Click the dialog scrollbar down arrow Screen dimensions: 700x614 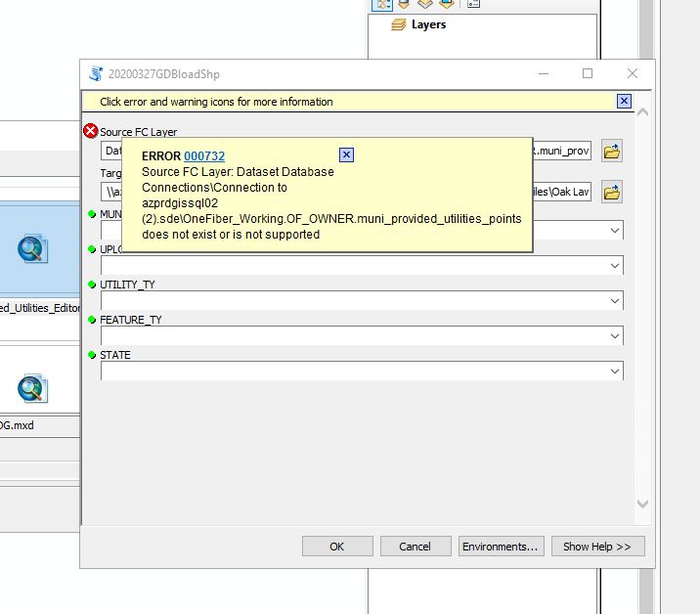coord(643,504)
